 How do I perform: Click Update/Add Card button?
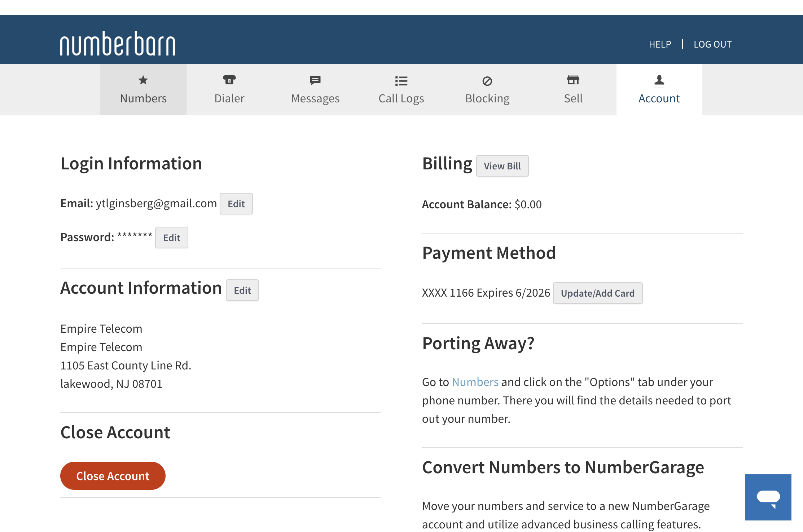(598, 293)
